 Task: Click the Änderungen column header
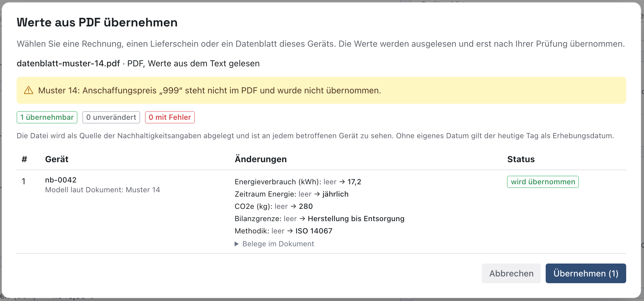click(261, 159)
